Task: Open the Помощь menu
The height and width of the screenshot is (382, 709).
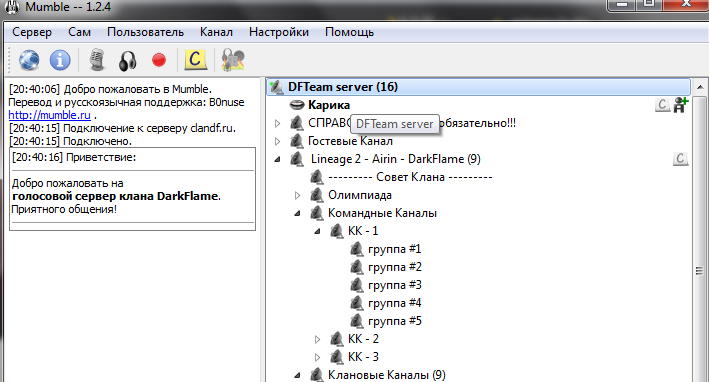Action: pos(350,32)
